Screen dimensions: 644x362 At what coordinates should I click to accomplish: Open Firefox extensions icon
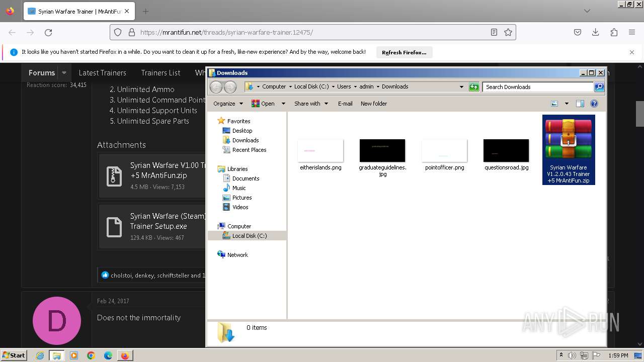[x=614, y=32]
